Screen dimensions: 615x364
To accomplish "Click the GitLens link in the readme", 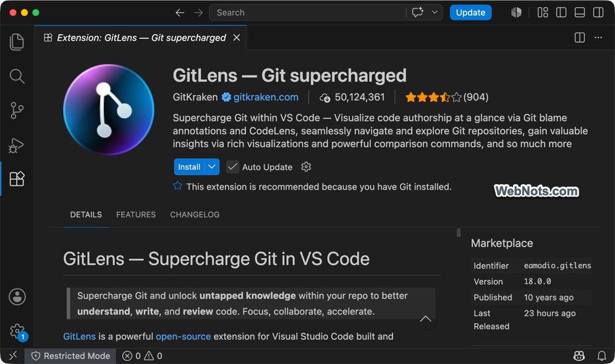I will point(79,337).
